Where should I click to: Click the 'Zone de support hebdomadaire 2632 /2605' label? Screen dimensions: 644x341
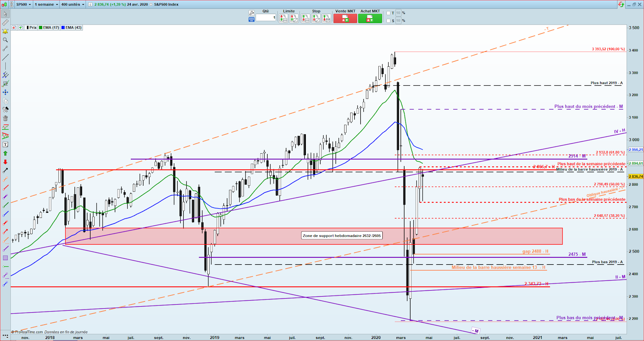coord(342,236)
